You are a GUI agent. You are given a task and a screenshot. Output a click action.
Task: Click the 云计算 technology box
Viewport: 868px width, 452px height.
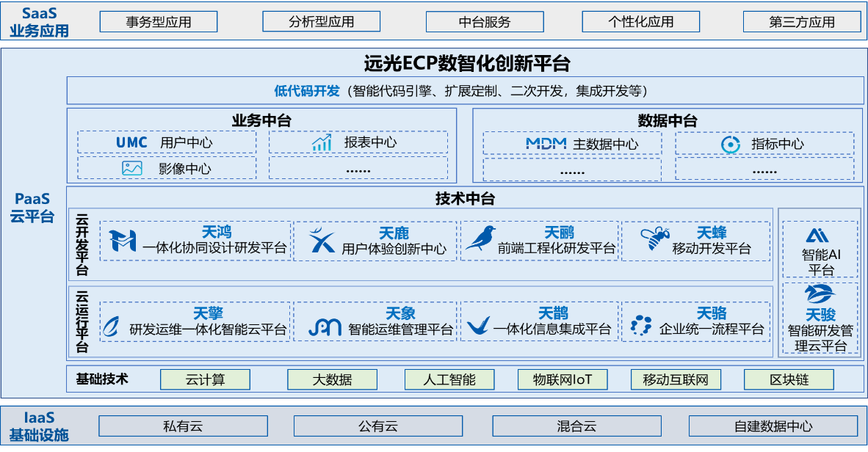coord(205,379)
